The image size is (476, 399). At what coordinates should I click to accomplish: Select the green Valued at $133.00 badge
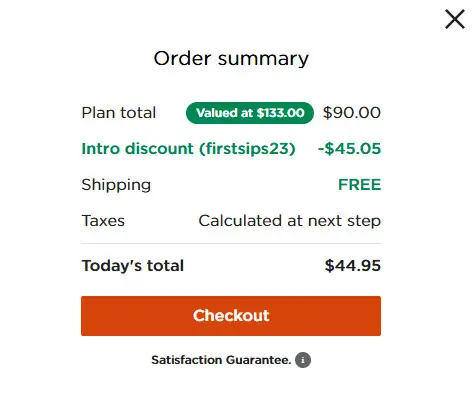[250, 113]
